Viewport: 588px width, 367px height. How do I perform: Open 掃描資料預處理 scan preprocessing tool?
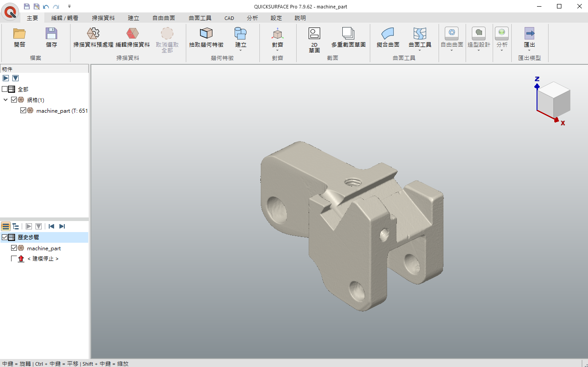tap(93, 34)
